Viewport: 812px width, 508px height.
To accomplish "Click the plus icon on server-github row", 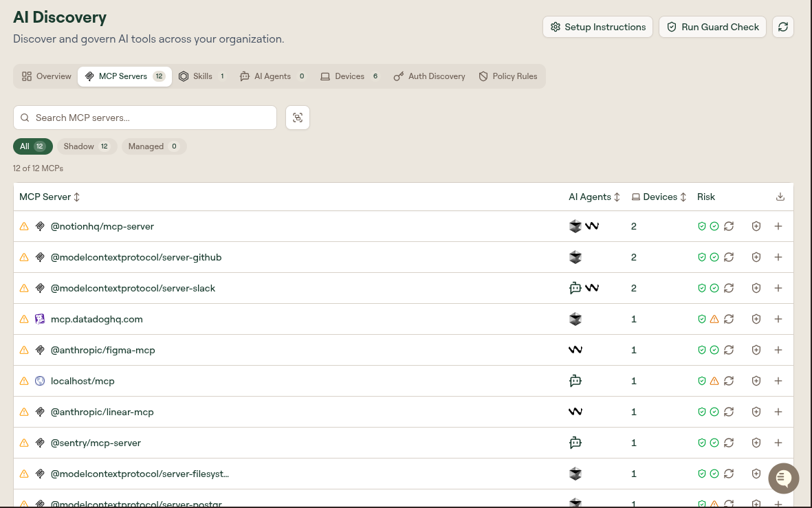I will [778, 257].
